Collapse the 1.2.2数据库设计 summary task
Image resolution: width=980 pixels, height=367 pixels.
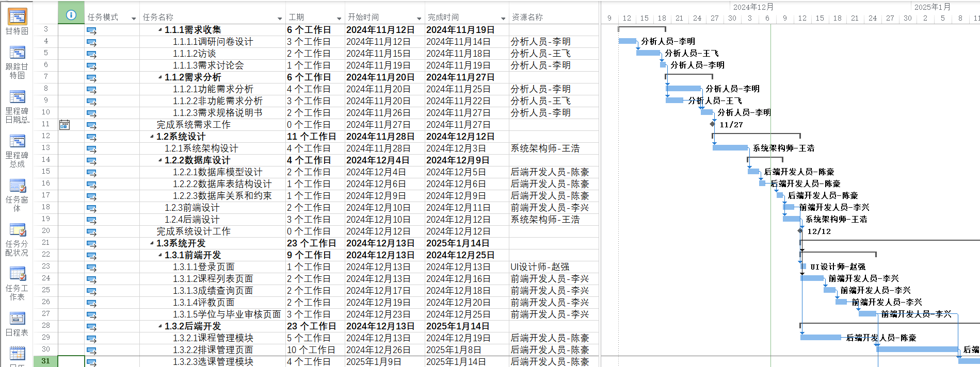[160, 161]
